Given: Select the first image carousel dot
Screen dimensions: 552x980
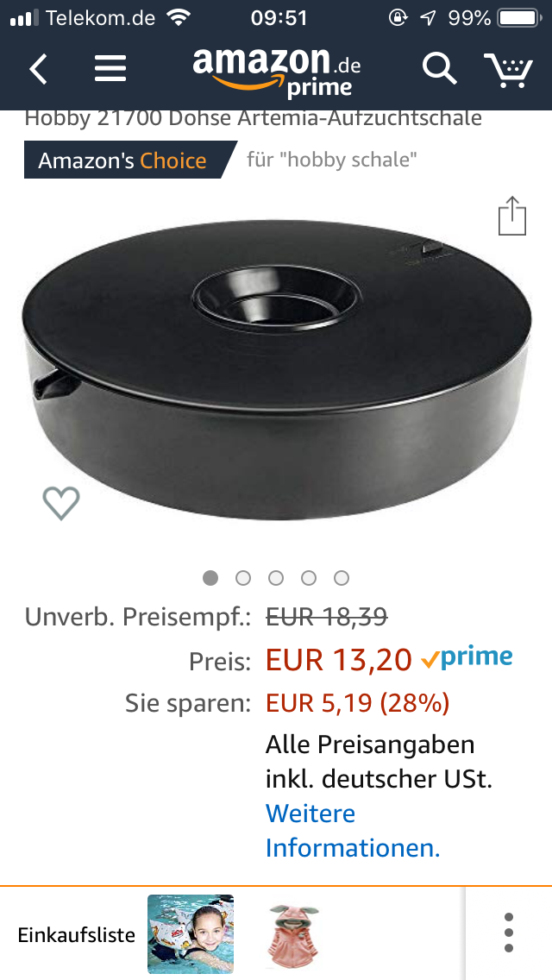Looking at the screenshot, I should (210, 578).
